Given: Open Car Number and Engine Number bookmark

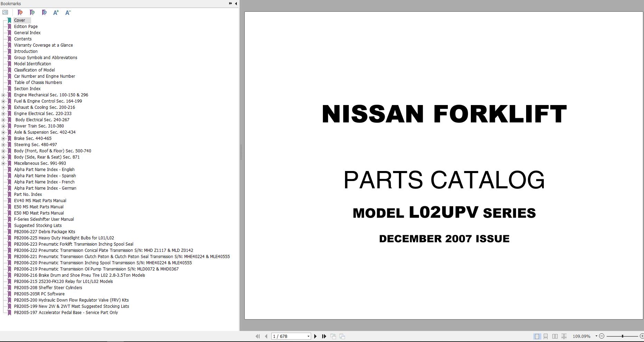Looking at the screenshot, I should coord(45,76).
